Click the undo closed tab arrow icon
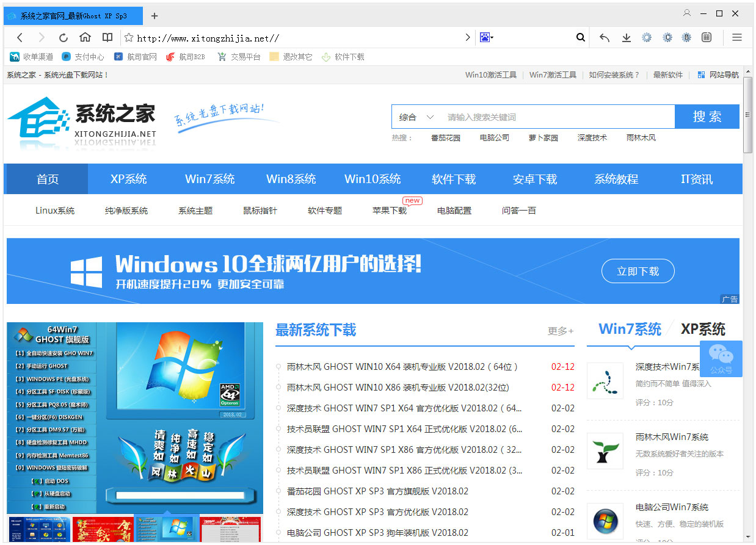The height and width of the screenshot is (545, 756). pos(605,38)
